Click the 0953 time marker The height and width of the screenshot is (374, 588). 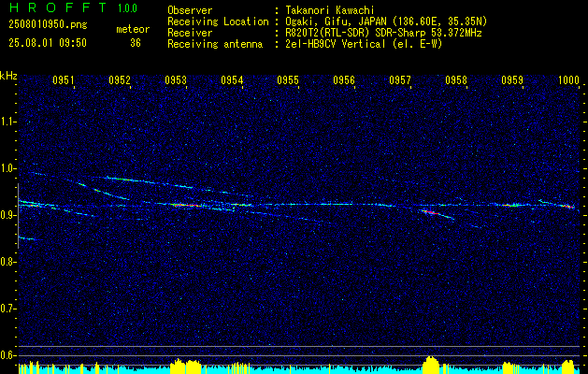[176, 79]
